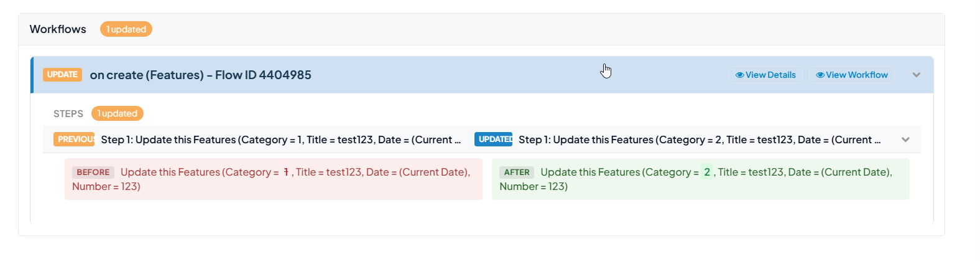Click the eye icon in View Details

739,75
